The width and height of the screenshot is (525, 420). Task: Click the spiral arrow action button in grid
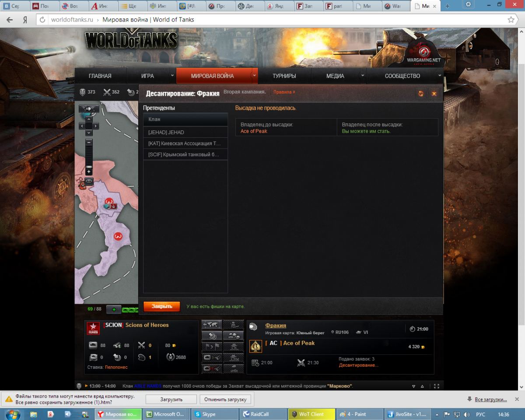click(x=212, y=336)
